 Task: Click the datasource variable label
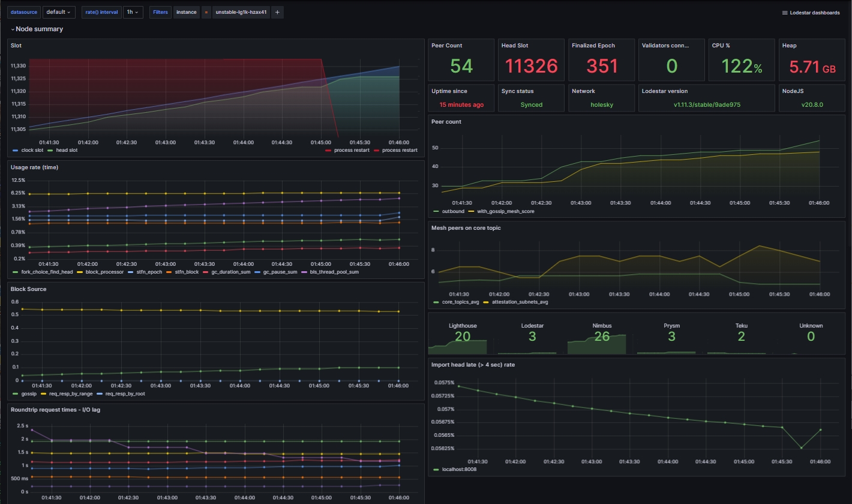coord(23,12)
